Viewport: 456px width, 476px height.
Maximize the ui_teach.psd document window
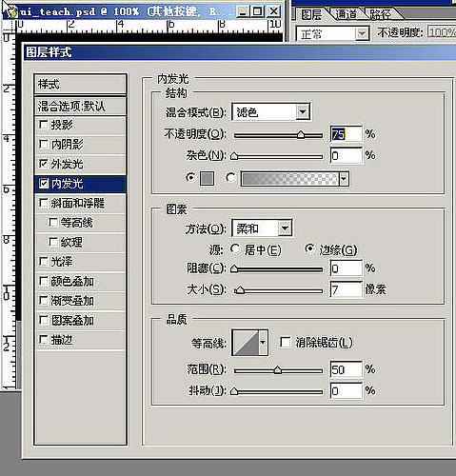click(x=257, y=11)
